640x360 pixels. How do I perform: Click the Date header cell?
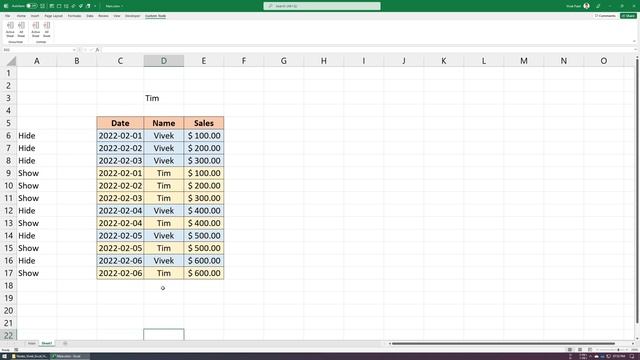(120, 123)
